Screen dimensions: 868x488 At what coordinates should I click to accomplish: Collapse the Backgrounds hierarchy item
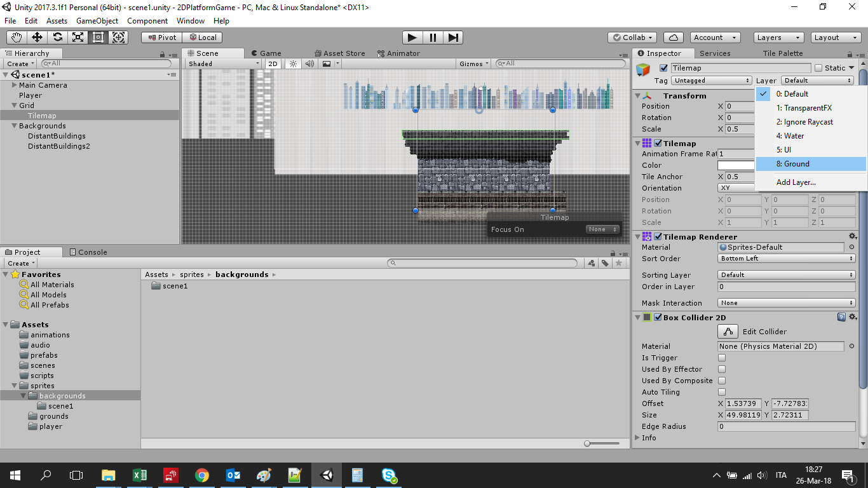click(15, 126)
